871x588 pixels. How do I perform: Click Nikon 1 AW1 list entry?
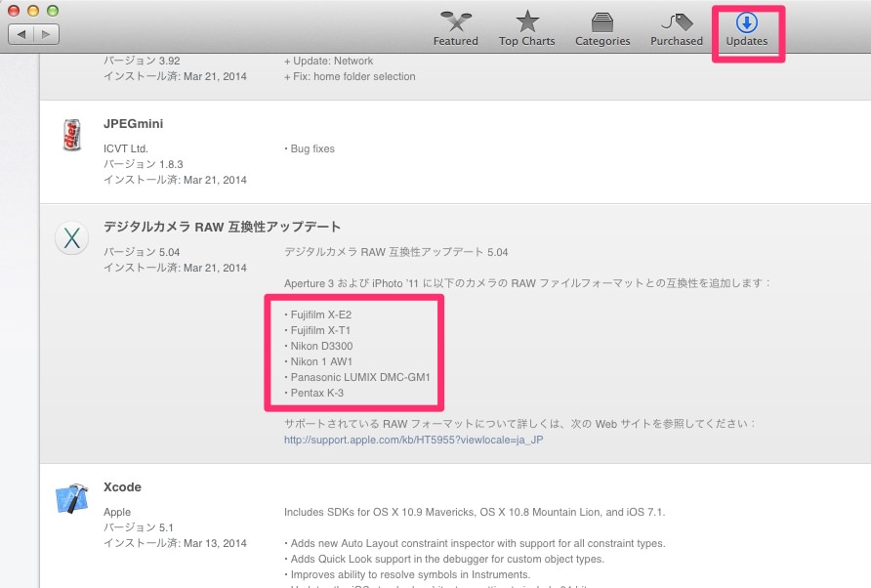pos(318,361)
